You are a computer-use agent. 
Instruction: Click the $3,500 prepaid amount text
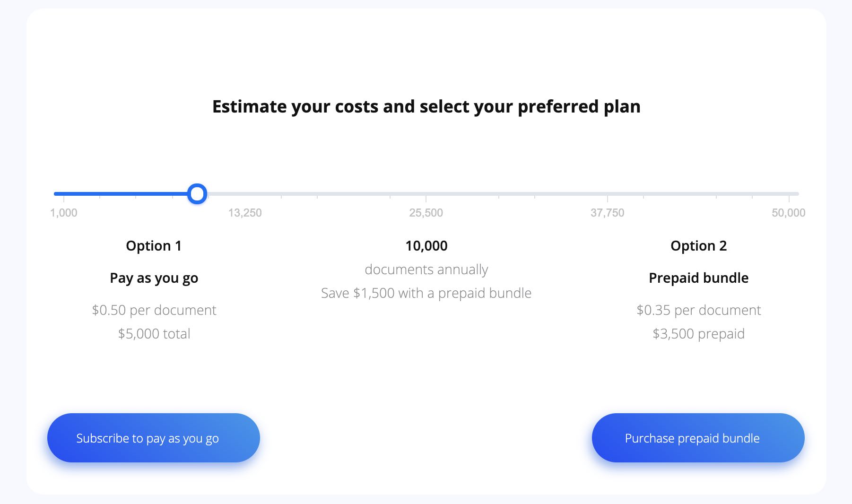click(699, 334)
